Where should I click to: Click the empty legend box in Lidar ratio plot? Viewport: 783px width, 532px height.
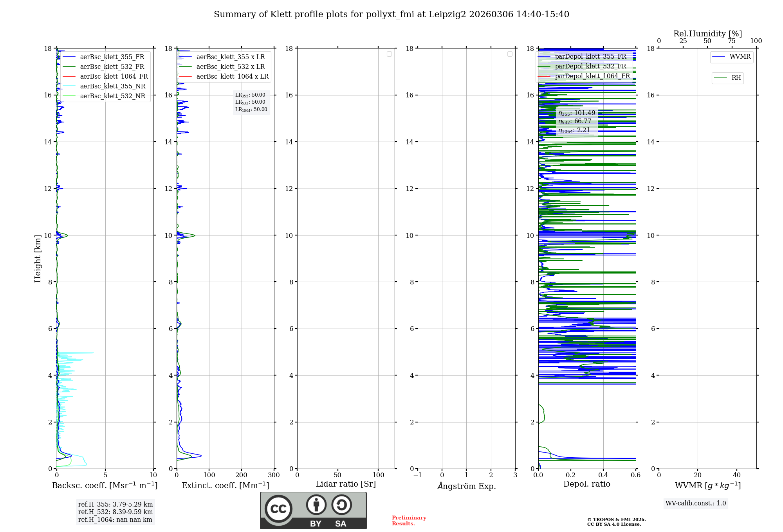(389, 54)
